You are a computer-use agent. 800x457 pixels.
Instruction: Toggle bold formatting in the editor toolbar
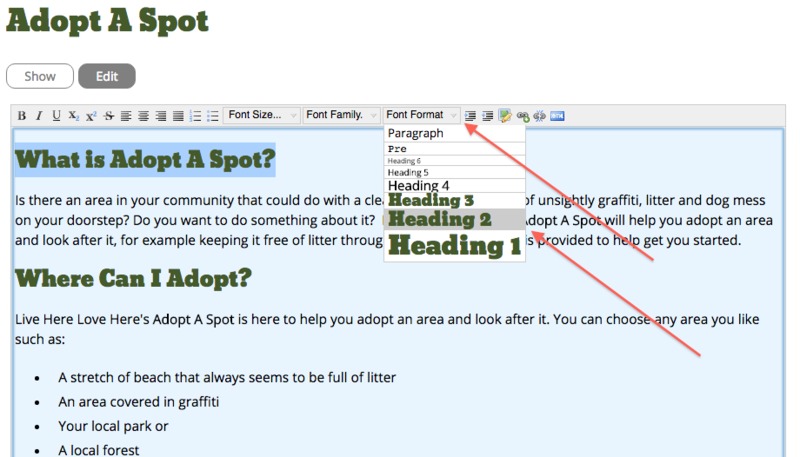pyautogui.click(x=22, y=116)
